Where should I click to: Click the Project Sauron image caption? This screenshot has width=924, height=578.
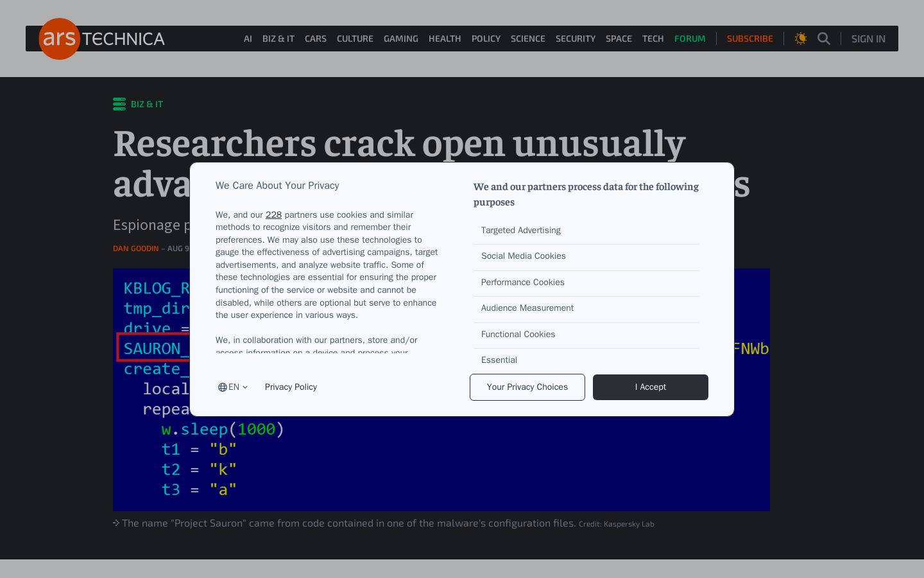click(x=349, y=523)
